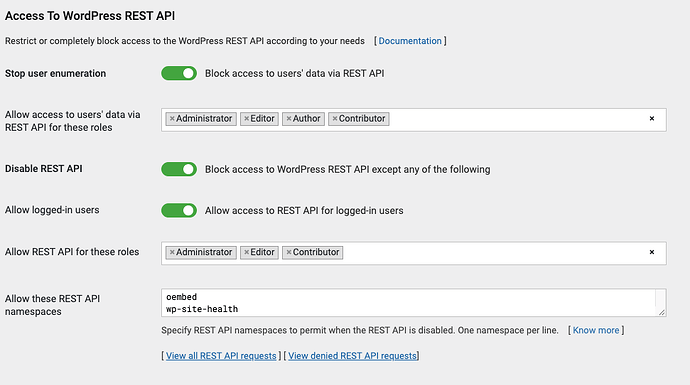Open Allow REST API roles selection box
This screenshot has height=385, width=690.
point(493,253)
